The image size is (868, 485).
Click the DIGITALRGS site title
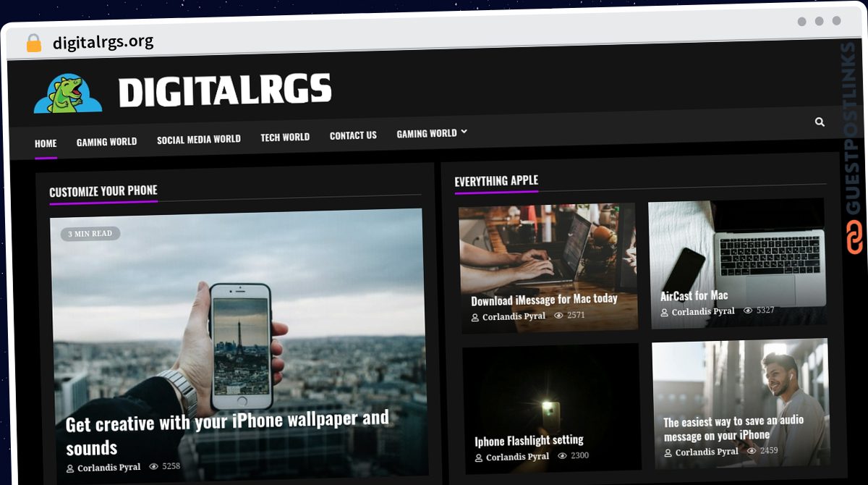click(225, 90)
